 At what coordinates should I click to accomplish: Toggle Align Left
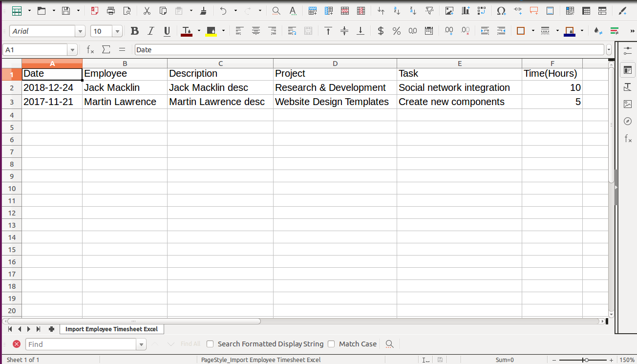239,31
